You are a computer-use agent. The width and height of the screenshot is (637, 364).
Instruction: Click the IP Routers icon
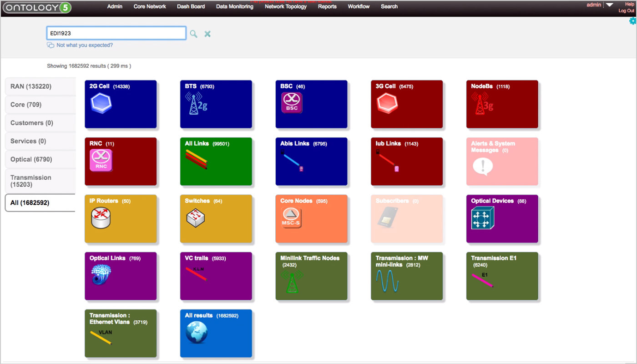(101, 218)
